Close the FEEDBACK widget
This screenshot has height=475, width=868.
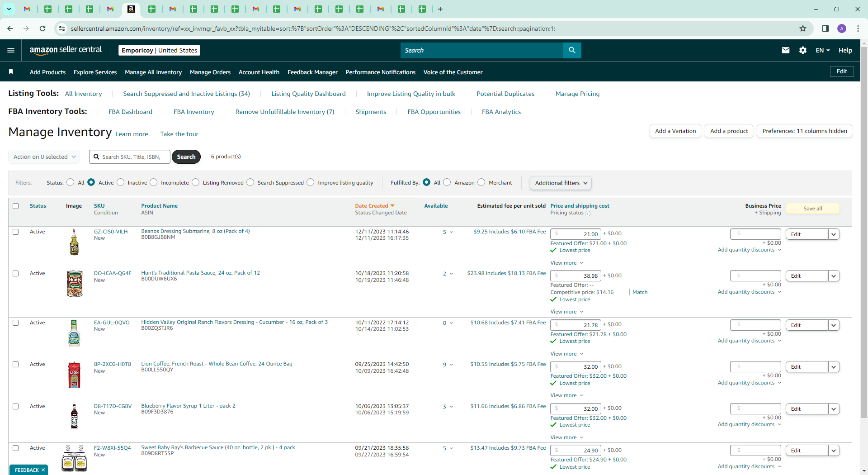click(43, 470)
